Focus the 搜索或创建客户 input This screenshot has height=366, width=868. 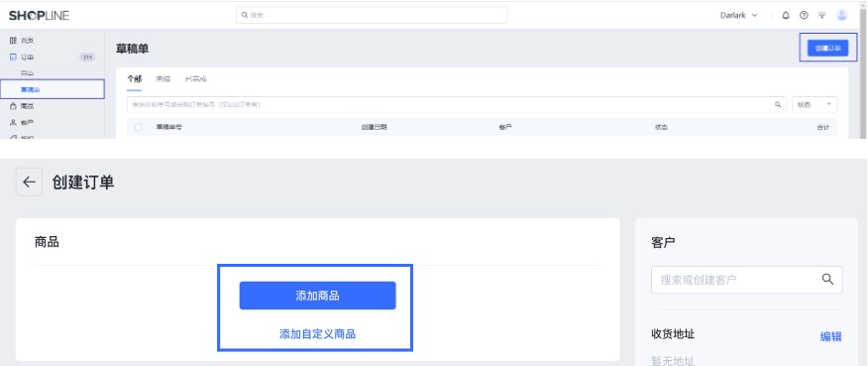(x=747, y=280)
